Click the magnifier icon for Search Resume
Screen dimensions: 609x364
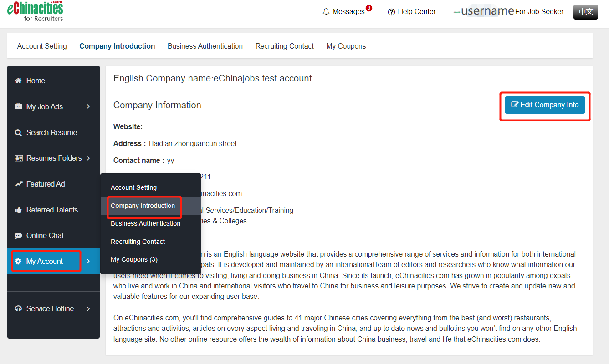point(19,132)
